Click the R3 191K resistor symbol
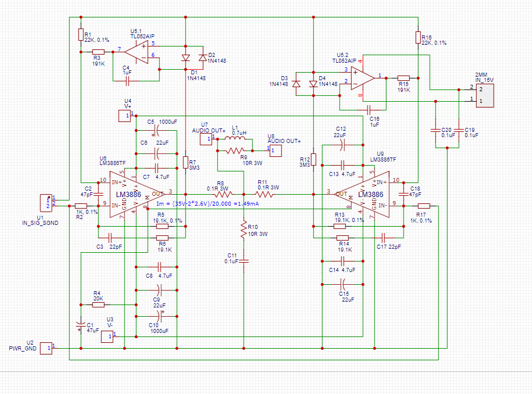The height and width of the screenshot is (394, 532). [98, 52]
